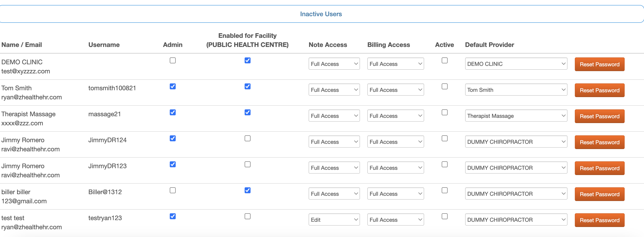The height and width of the screenshot is (237, 644).
Task: Mark JimmyDR124 as Active
Action: click(x=444, y=139)
